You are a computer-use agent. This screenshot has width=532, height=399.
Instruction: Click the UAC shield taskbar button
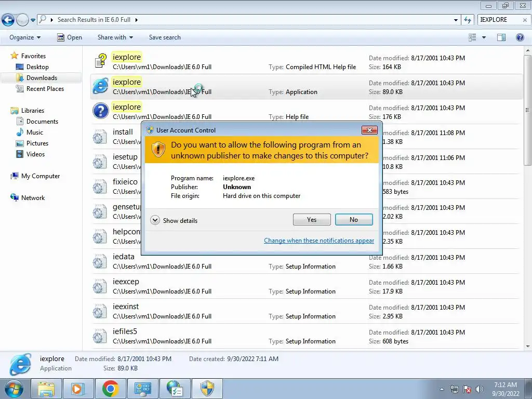pyautogui.click(x=207, y=389)
